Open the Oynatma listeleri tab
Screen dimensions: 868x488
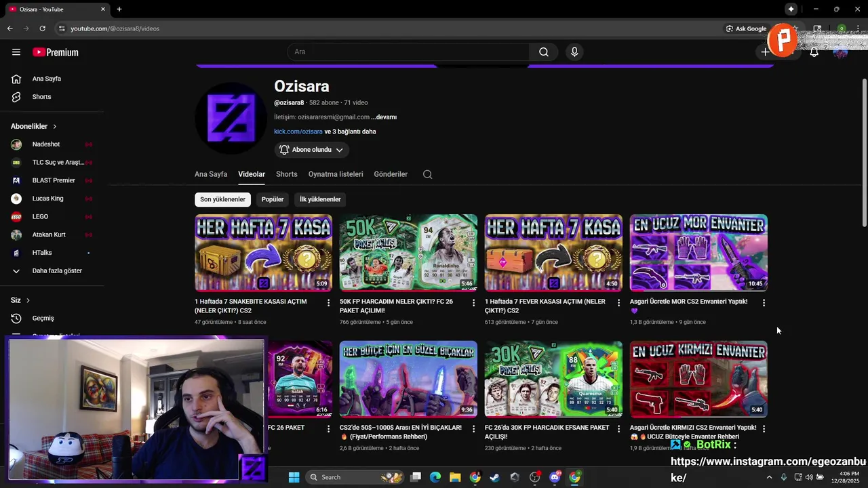336,174
